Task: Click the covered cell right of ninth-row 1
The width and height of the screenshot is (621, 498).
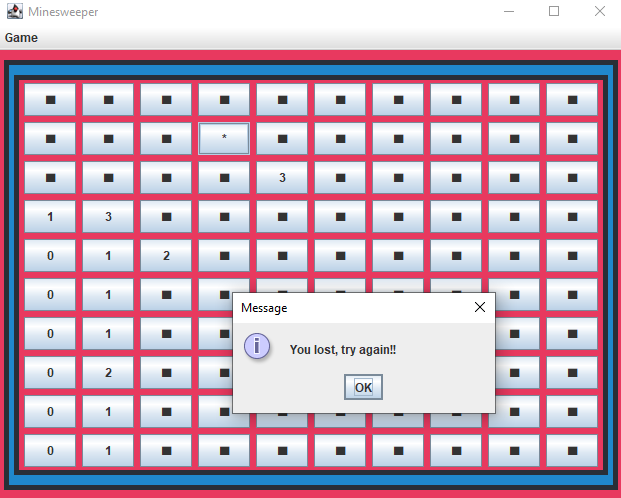Action: pyautogui.click(x=166, y=412)
